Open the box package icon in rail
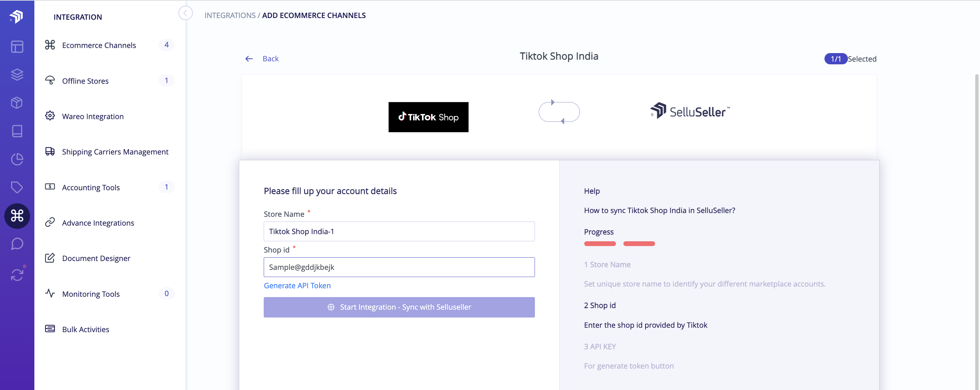Screen dimensions: 980x390 tap(17, 103)
